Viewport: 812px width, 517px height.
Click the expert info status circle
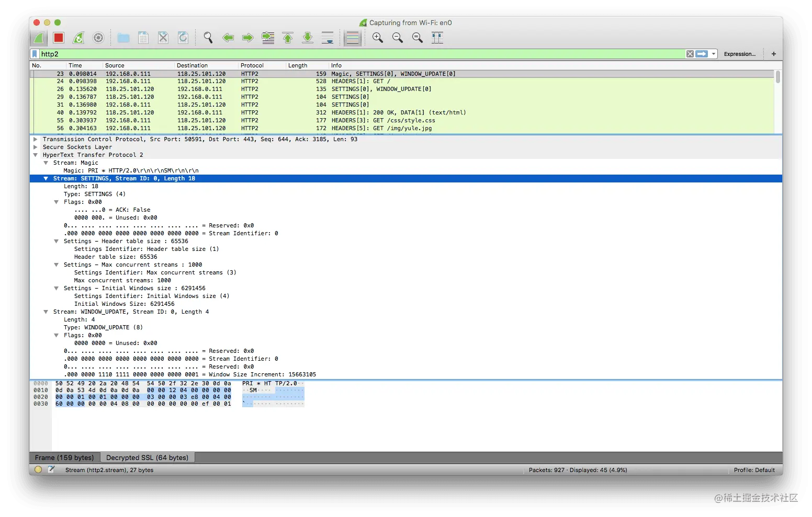pyautogui.click(x=38, y=469)
